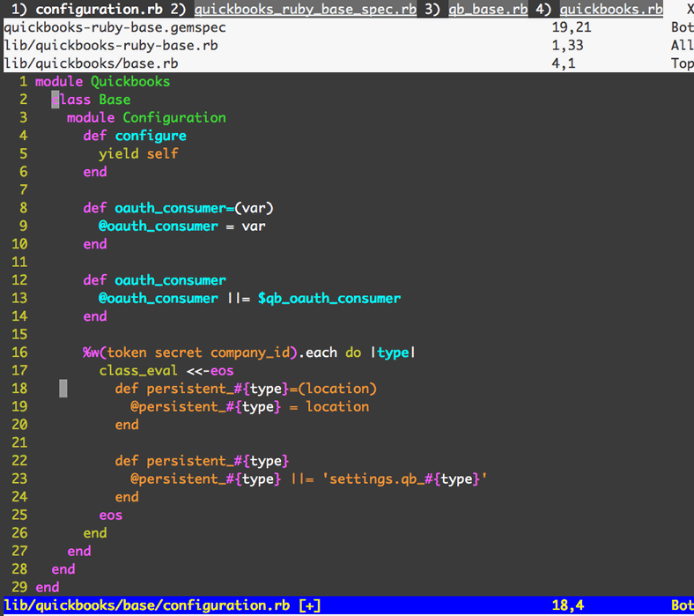Close the tab with the X
694x616 pixels.
690,9
